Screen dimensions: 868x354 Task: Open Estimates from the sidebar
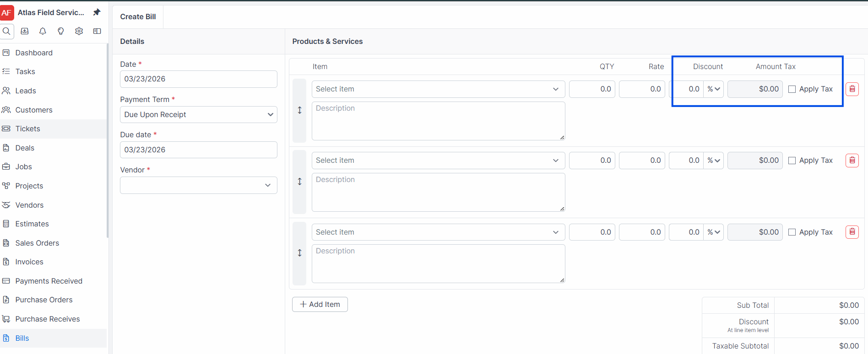pyautogui.click(x=32, y=224)
